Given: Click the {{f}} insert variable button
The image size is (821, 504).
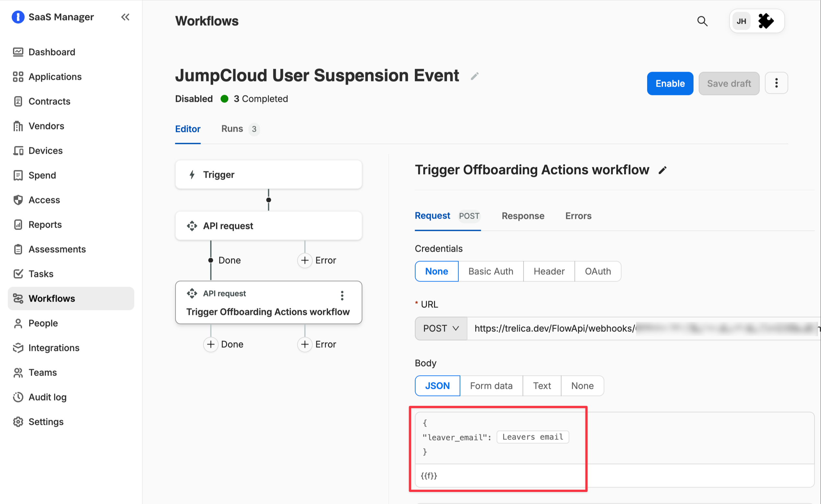Looking at the screenshot, I should pyautogui.click(x=429, y=476).
